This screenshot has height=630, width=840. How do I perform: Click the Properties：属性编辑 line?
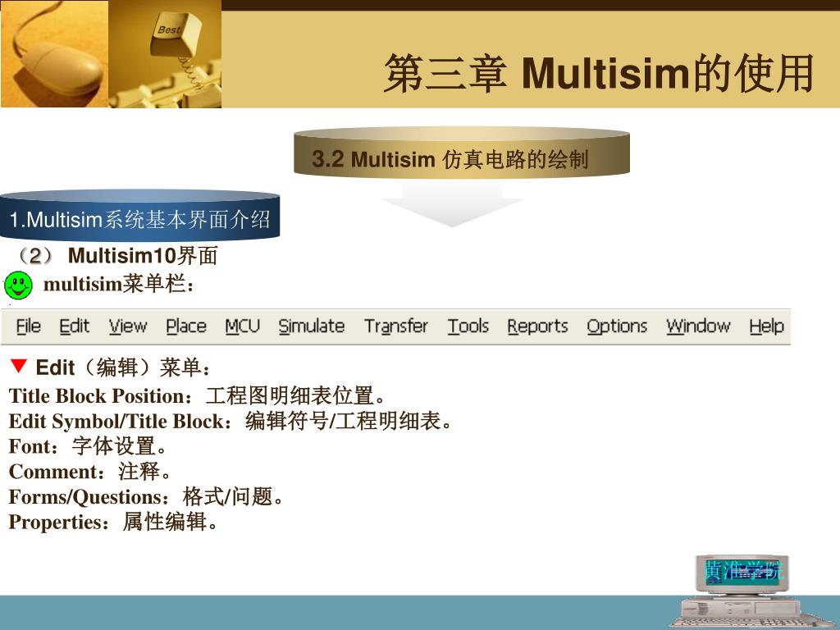point(113,522)
